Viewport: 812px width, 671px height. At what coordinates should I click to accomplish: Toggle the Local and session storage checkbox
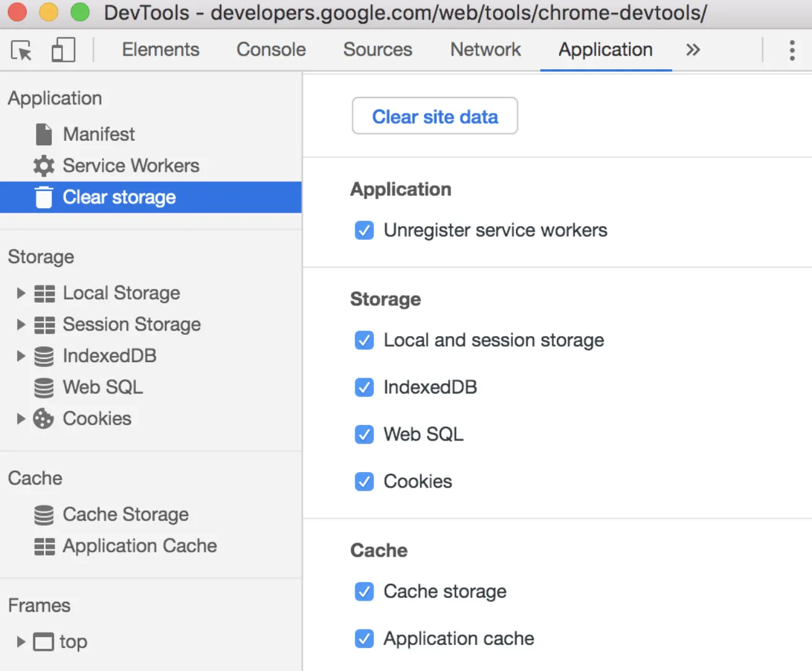(x=365, y=340)
